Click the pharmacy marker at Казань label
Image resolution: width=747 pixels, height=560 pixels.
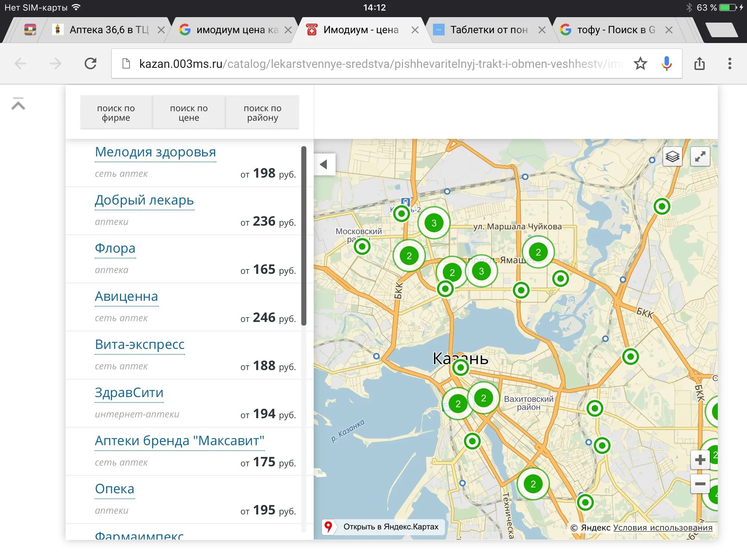pyautogui.click(x=460, y=367)
